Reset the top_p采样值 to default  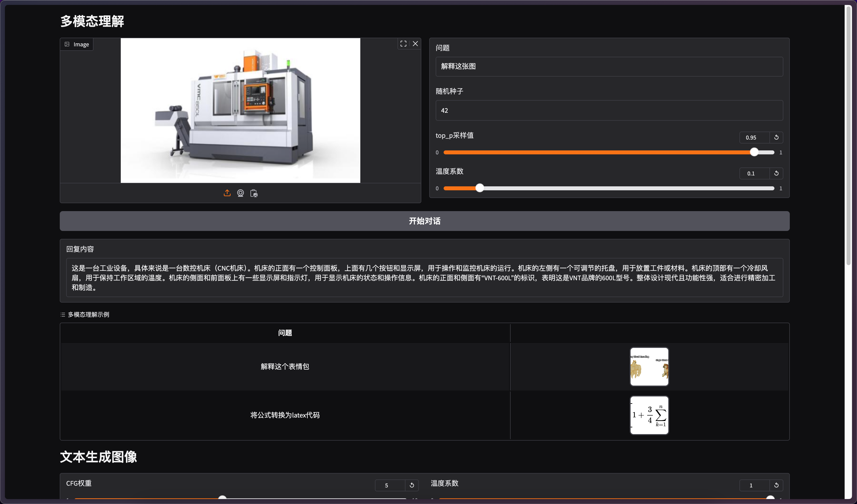776,137
